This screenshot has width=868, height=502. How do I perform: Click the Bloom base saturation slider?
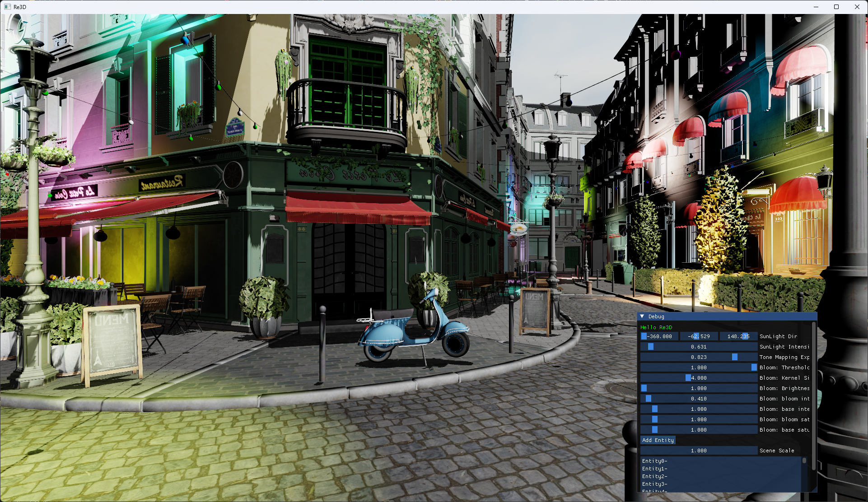click(x=699, y=430)
